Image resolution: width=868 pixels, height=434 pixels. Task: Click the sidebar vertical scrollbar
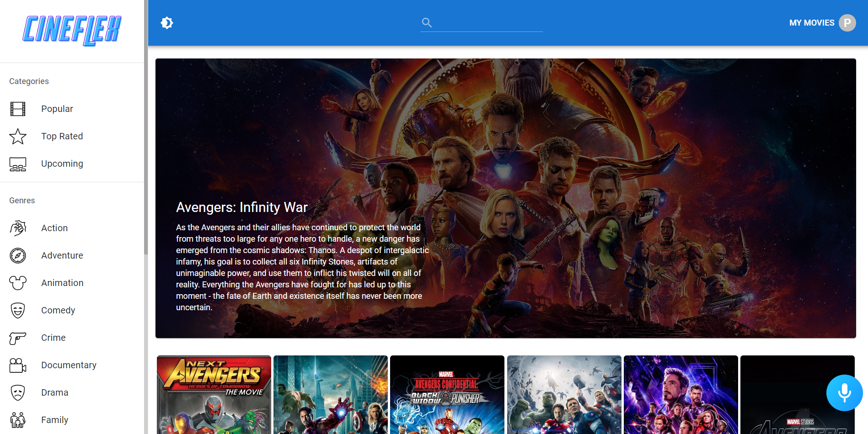[146, 127]
